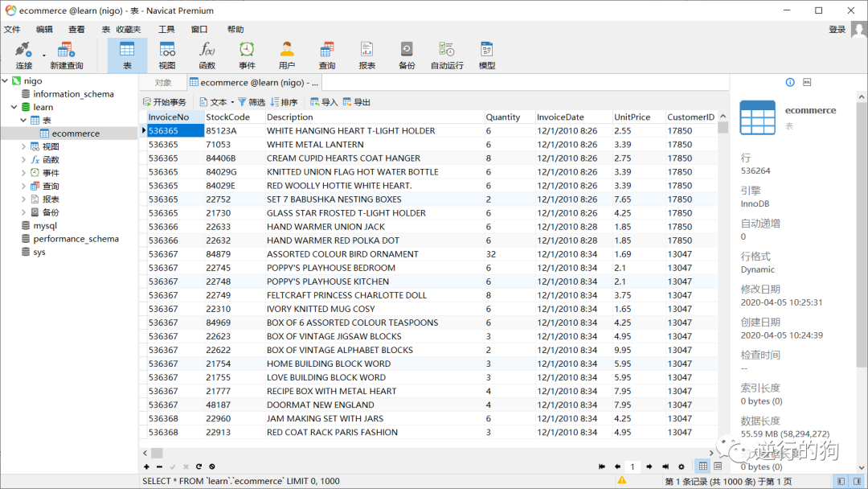Click the add record plus icon
The height and width of the screenshot is (489, 868).
click(147, 466)
